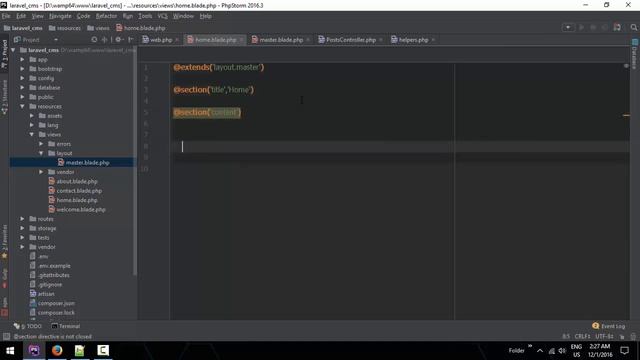This screenshot has height=360, width=640.
Task: Open the Tools menu
Action: 145,16
